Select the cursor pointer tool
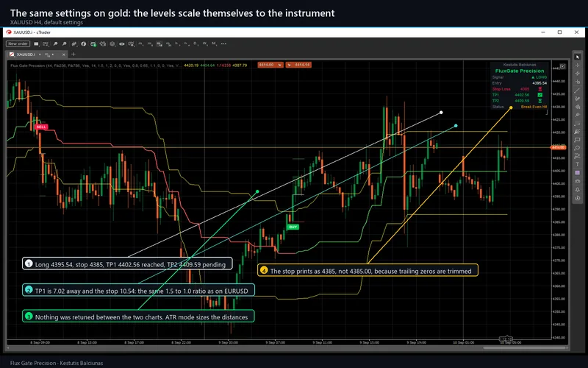Viewport: 588px width, 368px height. coord(577,57)
